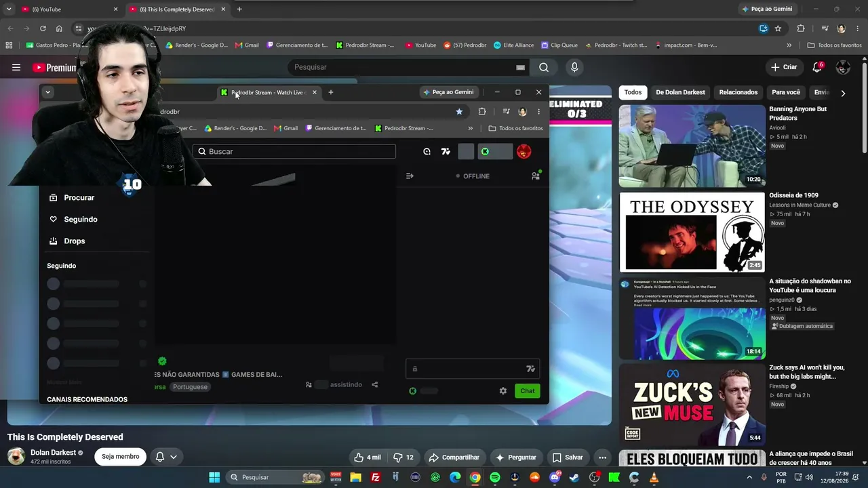This screenshot has height=488, width=868.
Task: Open Kick profile avatar menu
Action: 524,151
